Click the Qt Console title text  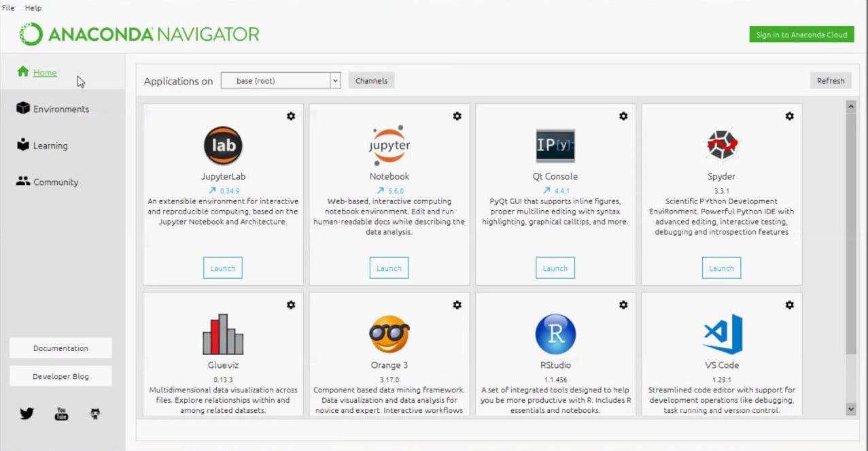point(555,176)
